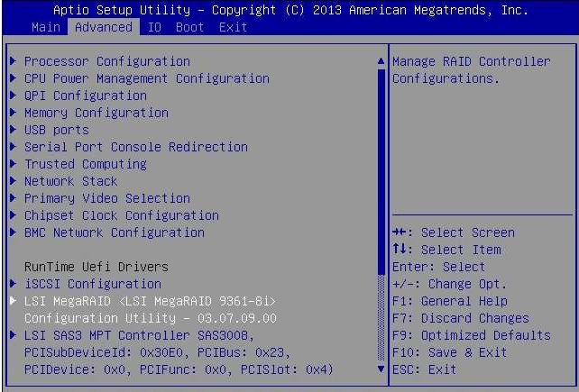Viewport: 579px width, 392px height.
Task: Click F9: Optimized Defaults hint
Action: point(472,335)
